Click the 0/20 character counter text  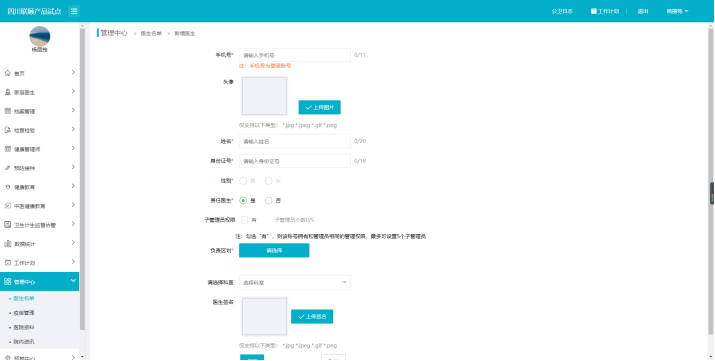pyautogui.click(x=360, y=141)
